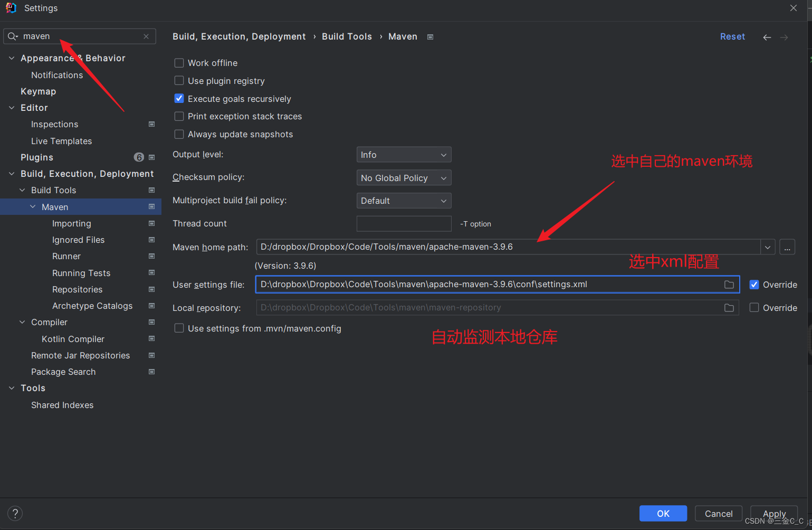Browse folder for User settings file
The image size is (812, 530).
(729, 285)
